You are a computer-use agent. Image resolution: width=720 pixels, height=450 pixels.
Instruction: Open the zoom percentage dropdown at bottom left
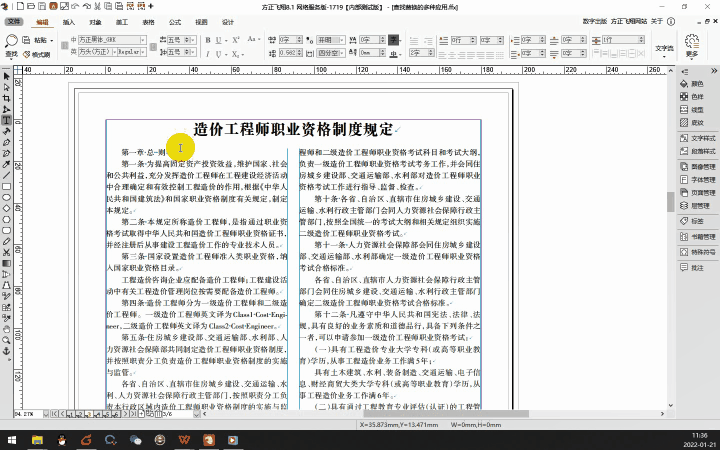pos(46,414)
